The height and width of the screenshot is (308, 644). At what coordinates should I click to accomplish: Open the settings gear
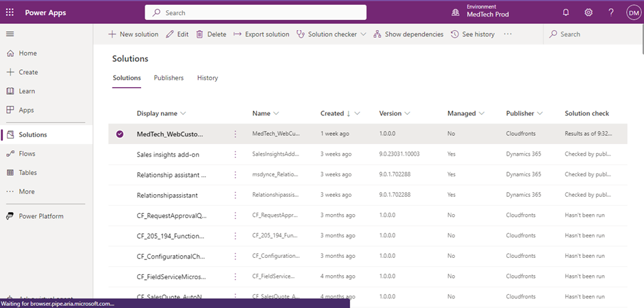[x=589, y=13]
